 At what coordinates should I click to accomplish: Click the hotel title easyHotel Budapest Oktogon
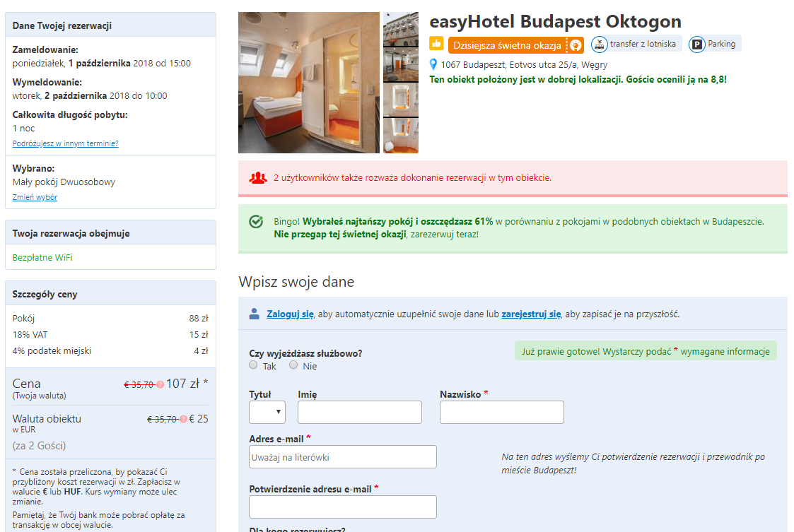(x=556, y=22)
